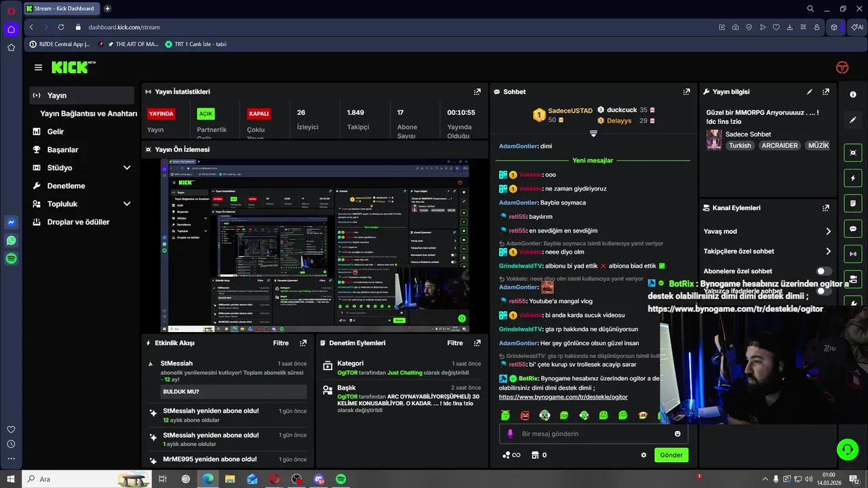The image size is (868, 488).
Task: Open WhatsApp in Opera sidebar
Action: click(x=11, y=241)
